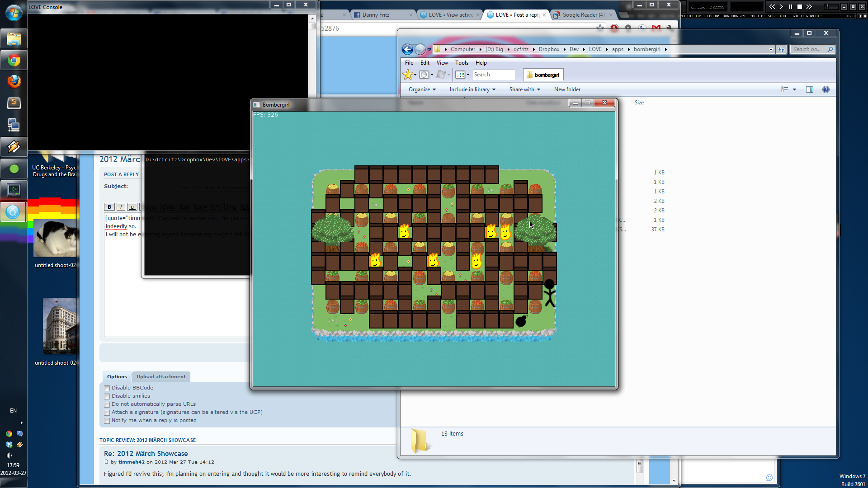Open Dropbox tray icon

[9, 445]
